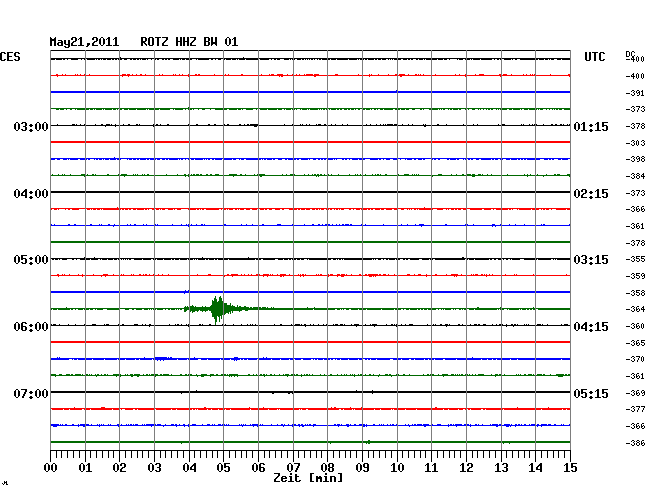The height and width of the screenshot is (494, 650).
Task: Select minute tick label 03
Action: [154, 468]
